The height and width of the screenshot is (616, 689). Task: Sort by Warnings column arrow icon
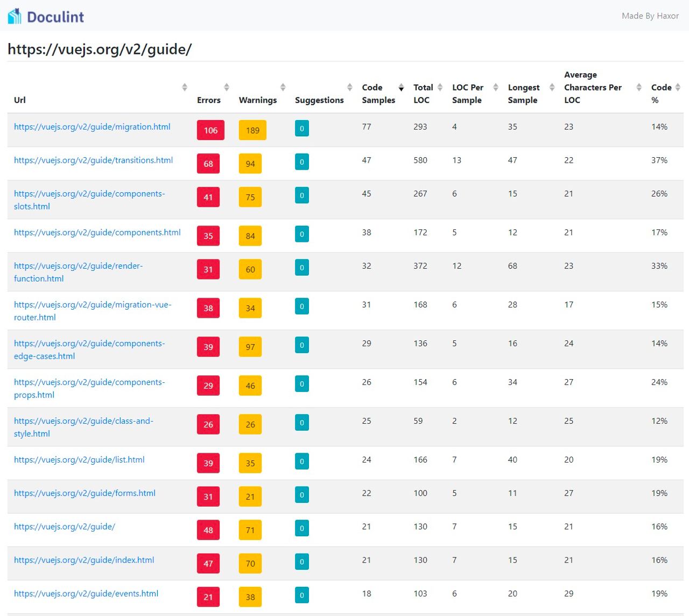point(283,87)
